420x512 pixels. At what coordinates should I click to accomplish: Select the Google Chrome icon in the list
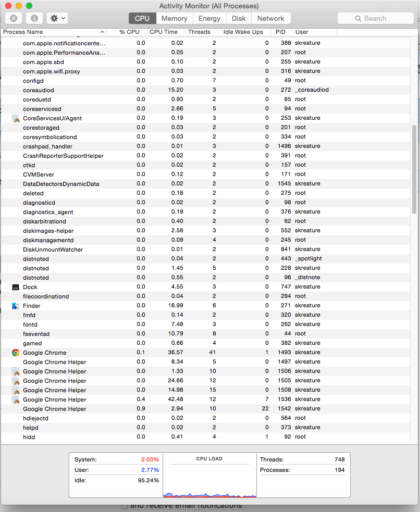(x=15, y=353)
